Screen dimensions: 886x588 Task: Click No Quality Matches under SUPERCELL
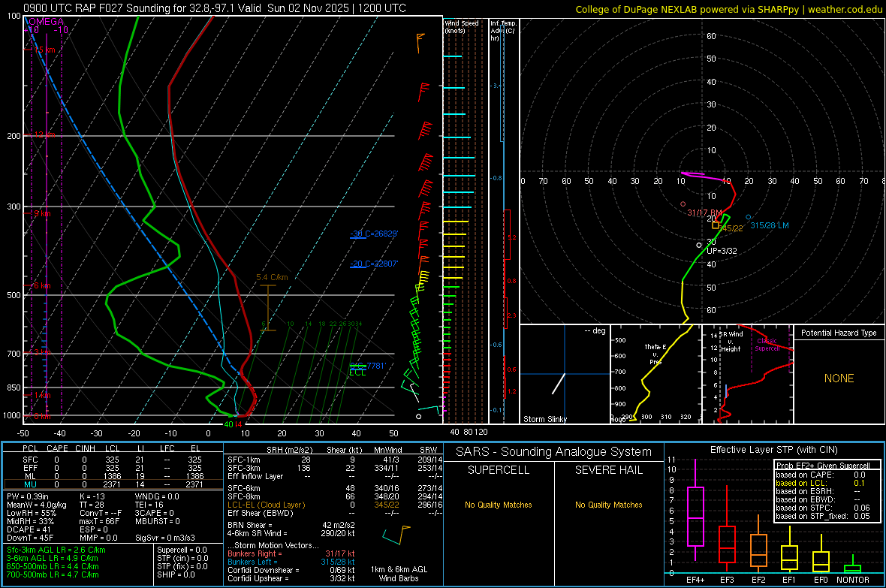(x=499, y=505)
